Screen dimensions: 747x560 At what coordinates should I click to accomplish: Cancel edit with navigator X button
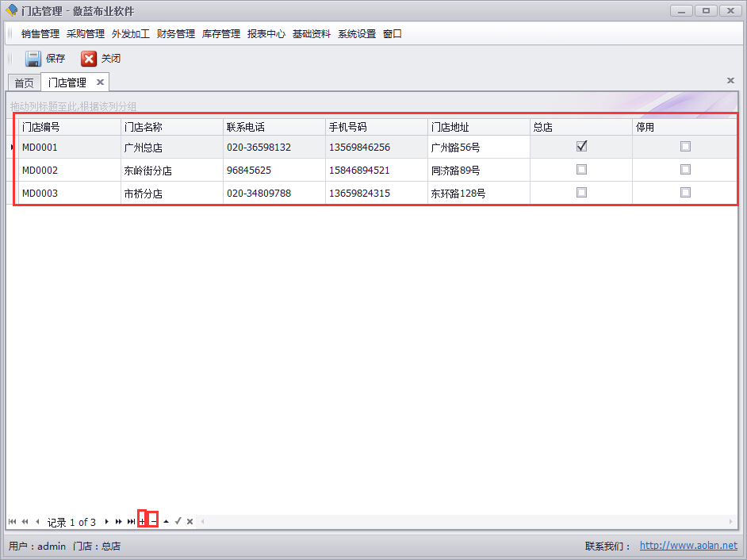click(190, 521)
